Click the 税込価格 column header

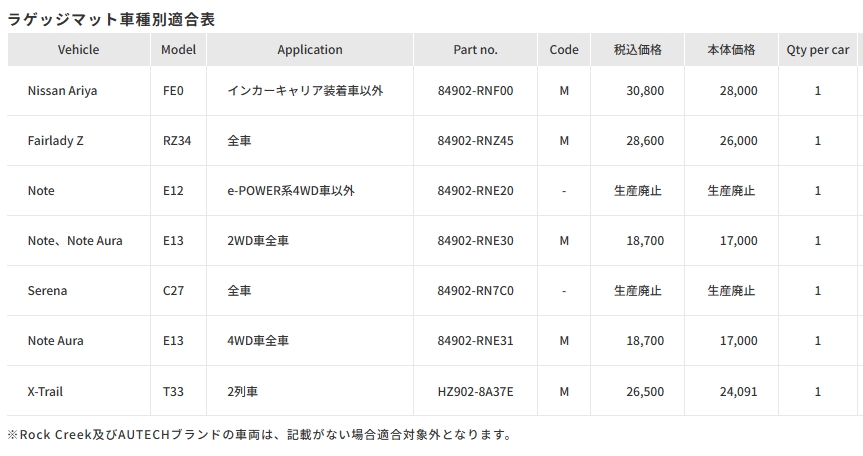637,50
